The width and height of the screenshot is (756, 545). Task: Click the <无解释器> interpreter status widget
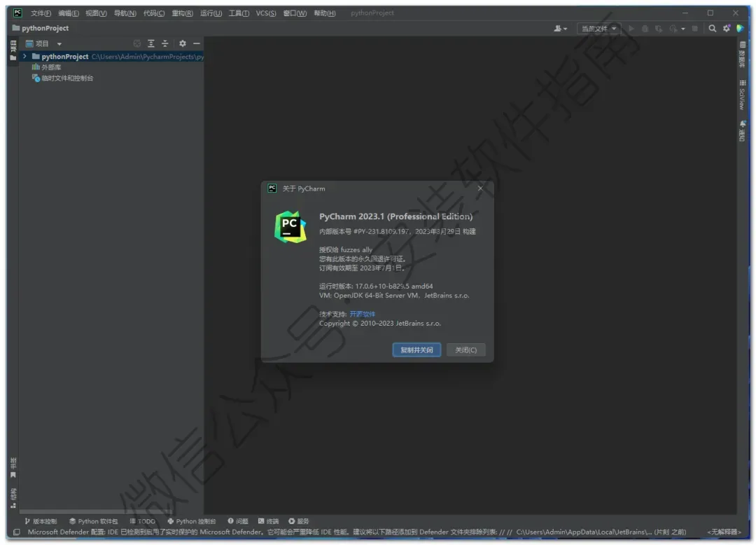click(724, 532)
